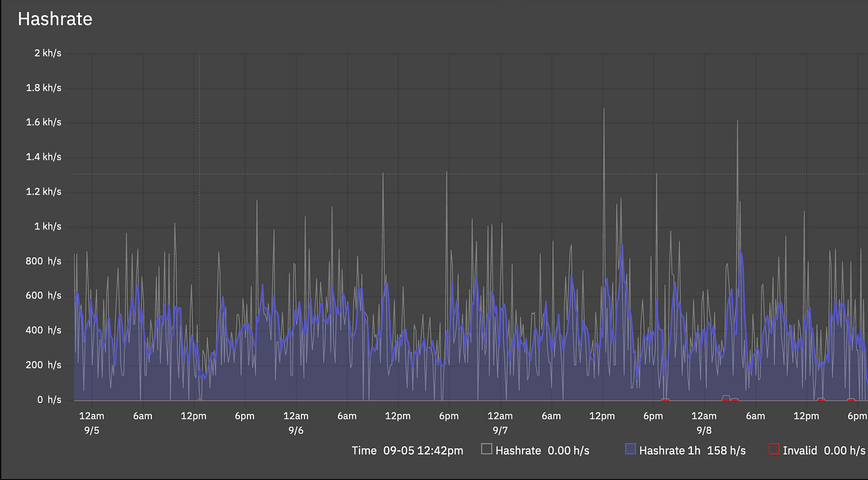Click the '1.6 kh/s' y-axis label
The width and height of the screenshot is (868, 480).
pos(43,122)
